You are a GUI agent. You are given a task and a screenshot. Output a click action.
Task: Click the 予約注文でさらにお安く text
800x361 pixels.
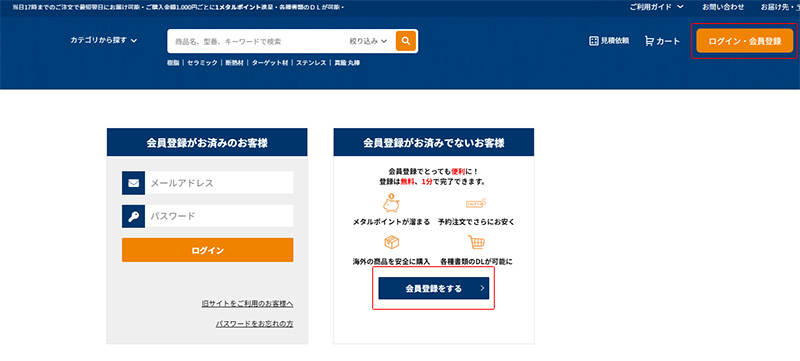click(476, 222)
